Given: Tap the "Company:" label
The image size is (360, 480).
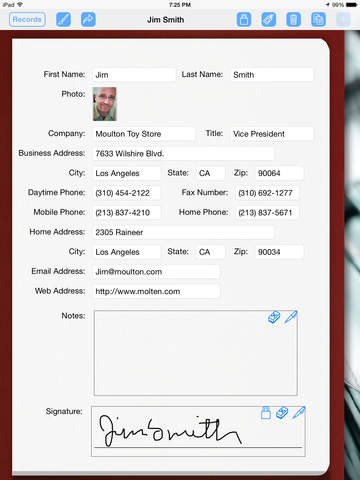Looking at the screenshot, I should click(67, 133).
